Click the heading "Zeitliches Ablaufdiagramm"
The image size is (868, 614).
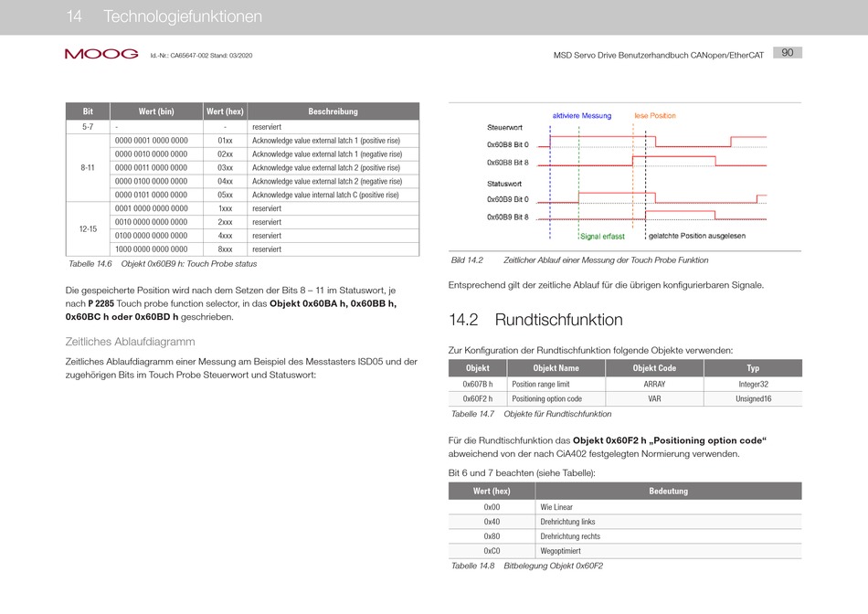[x=130, y=342]
